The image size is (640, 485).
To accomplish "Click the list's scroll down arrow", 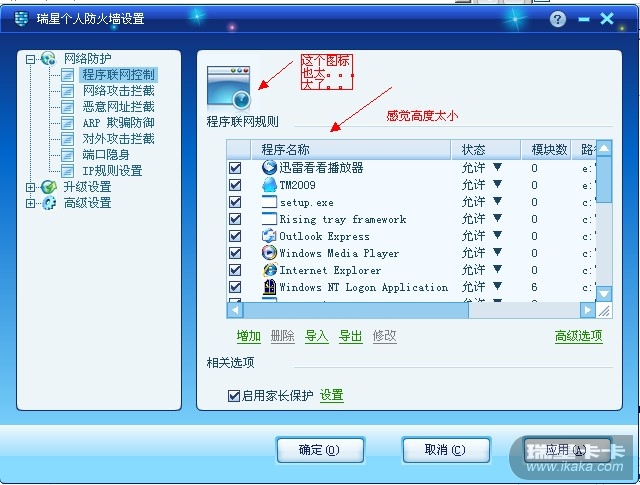I will tap(604, 294).
